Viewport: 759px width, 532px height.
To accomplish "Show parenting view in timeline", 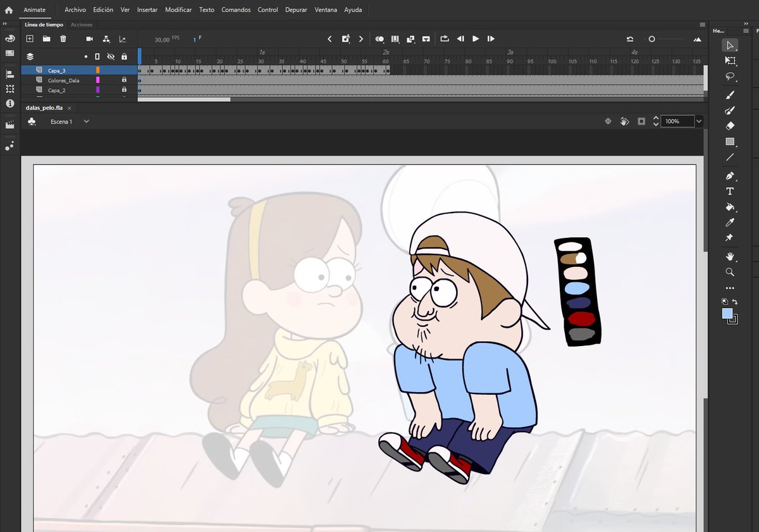I will click(106, 39).
